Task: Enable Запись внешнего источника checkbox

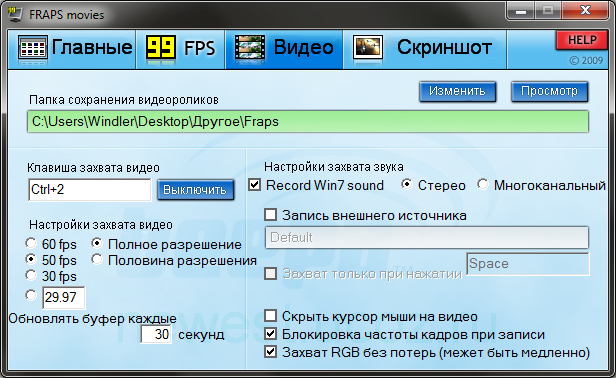Action: 270,215
